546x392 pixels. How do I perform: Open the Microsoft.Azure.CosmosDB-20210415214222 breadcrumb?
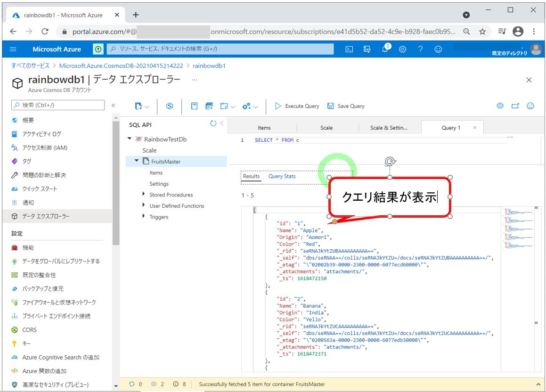(x=121, y=66)
